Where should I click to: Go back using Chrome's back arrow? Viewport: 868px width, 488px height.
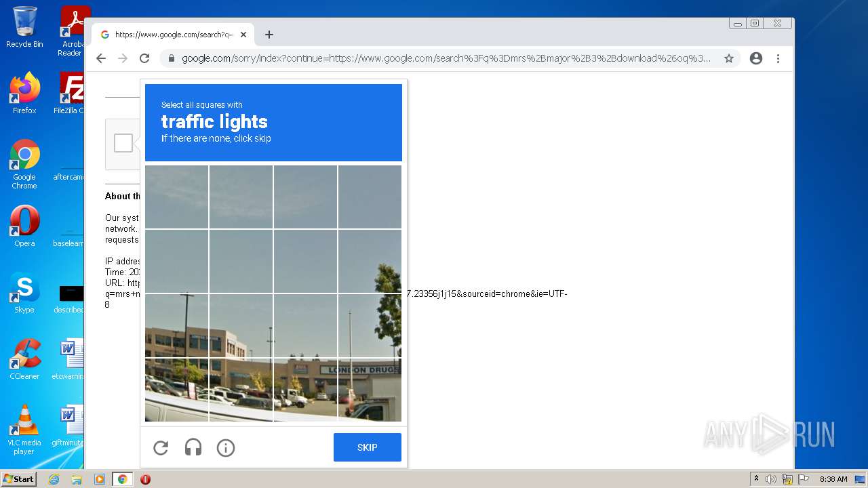point(101,58)
